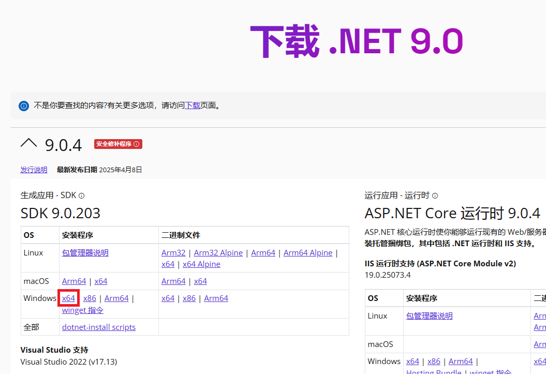Image resolution: width=546 pixels, height=392 pixels.
Task: Click the SDK 9.0.203 heading
Action: pyautogui.click(x=60, y=213)
